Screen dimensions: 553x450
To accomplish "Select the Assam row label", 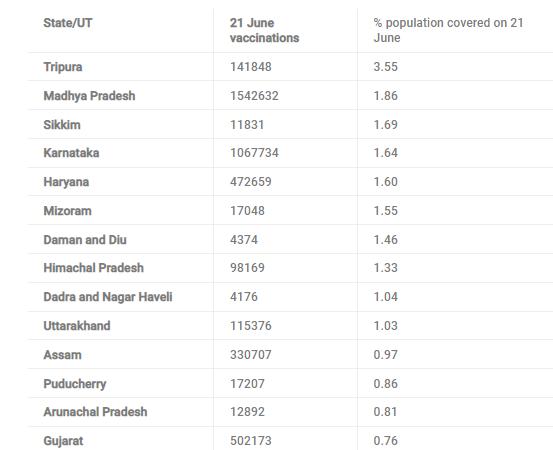I will pyautogui.click(x=62, y=355).
